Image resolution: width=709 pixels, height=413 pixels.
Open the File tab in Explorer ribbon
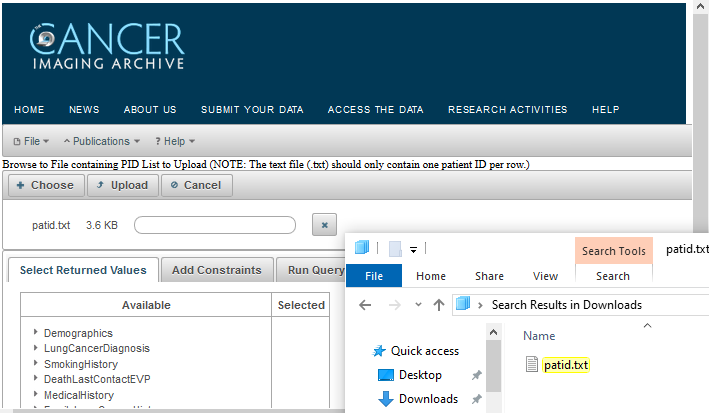374,276
